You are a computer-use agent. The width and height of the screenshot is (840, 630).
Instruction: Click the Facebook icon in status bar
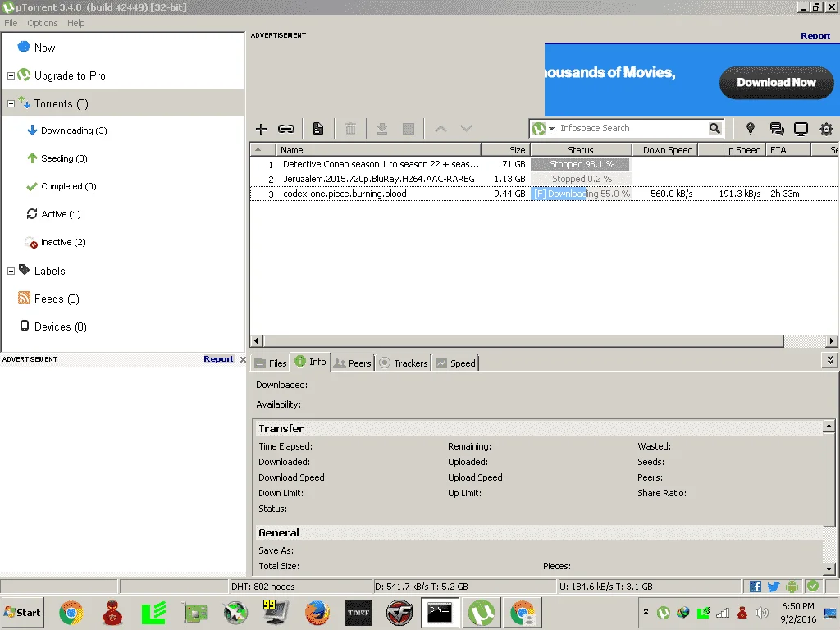tap(756, 587)
